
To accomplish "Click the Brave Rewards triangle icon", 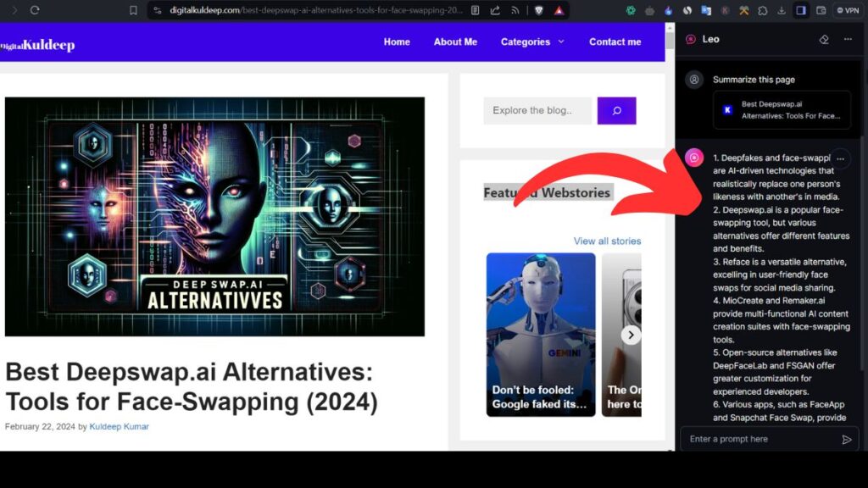I will tap(559, 10).
